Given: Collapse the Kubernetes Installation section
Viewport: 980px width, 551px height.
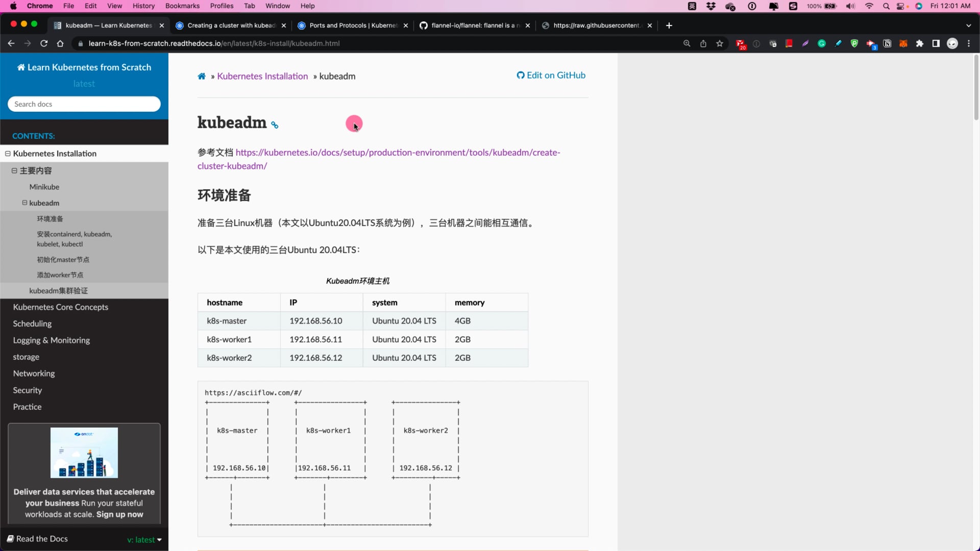Looking at the screenshot, I should coord(8,154).
